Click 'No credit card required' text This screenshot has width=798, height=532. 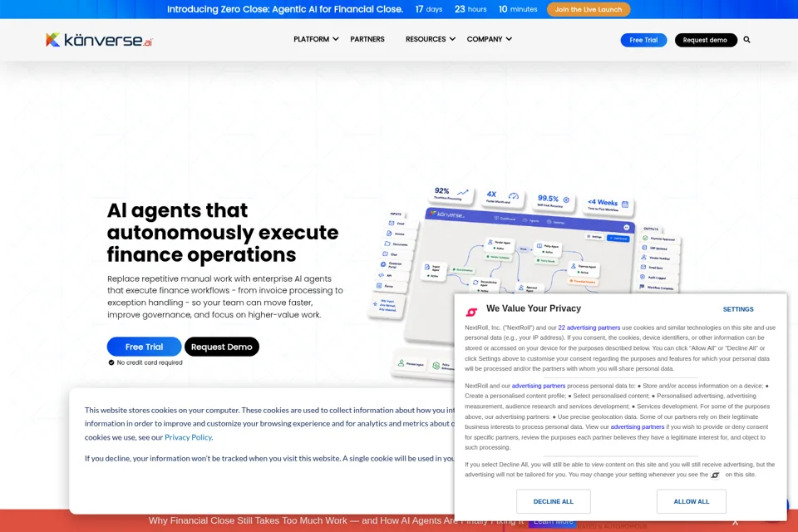149,363
